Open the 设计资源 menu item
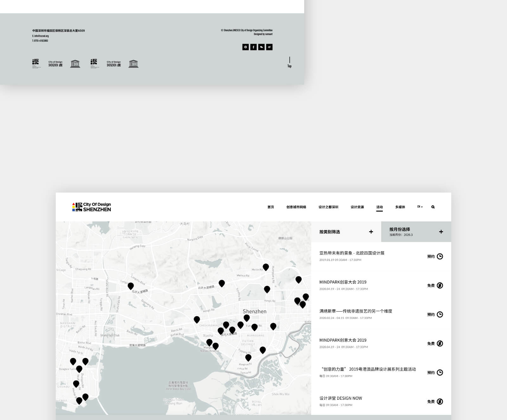Image resolution: width=507 pixels, height=420 pixels. [x=357, y=207]
